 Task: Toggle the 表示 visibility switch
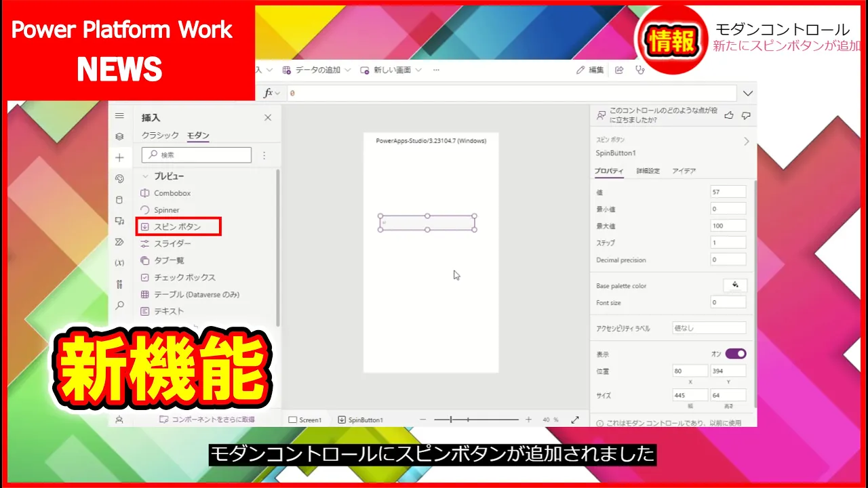click(x=736, y=354)
